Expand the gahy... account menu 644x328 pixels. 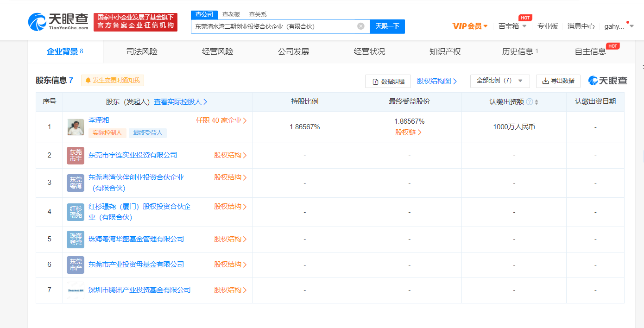(x=619, y=26)
